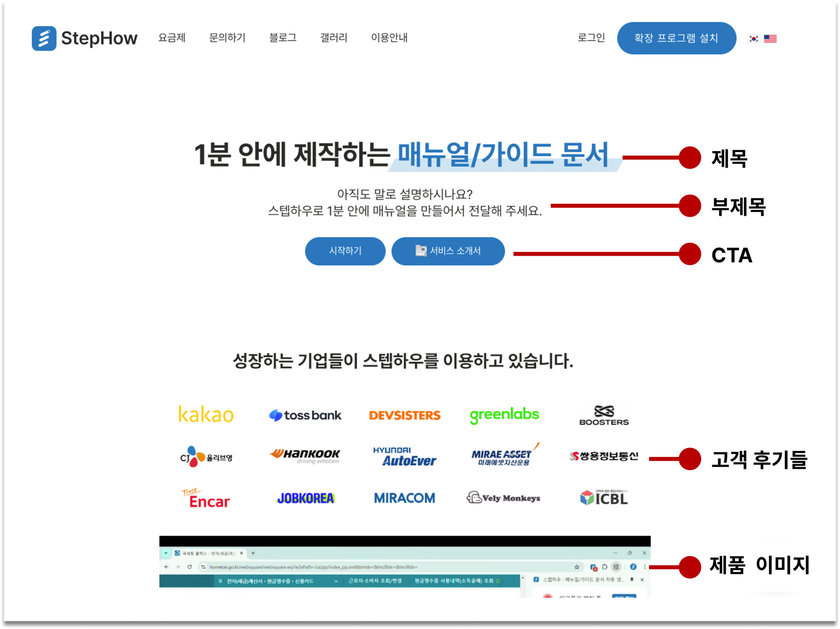Select the Korean flag language icon
This screenshot has width=840, height=629.
coord(754,39)
